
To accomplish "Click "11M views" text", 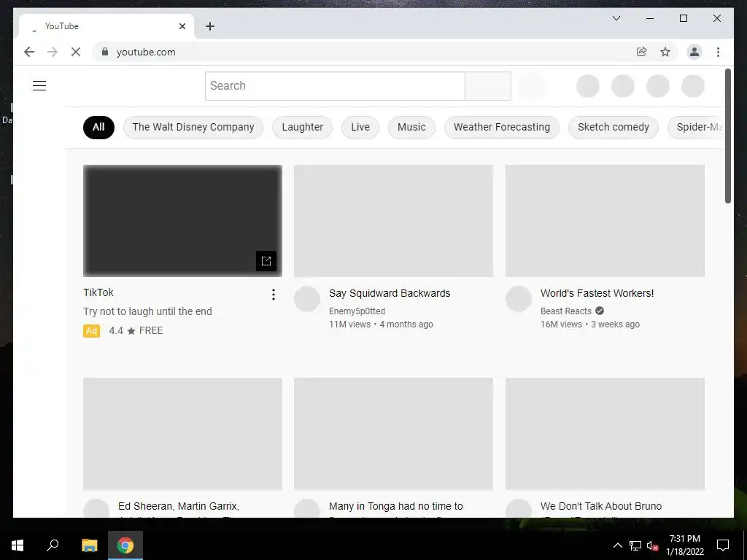I will (x=349, y=324).
